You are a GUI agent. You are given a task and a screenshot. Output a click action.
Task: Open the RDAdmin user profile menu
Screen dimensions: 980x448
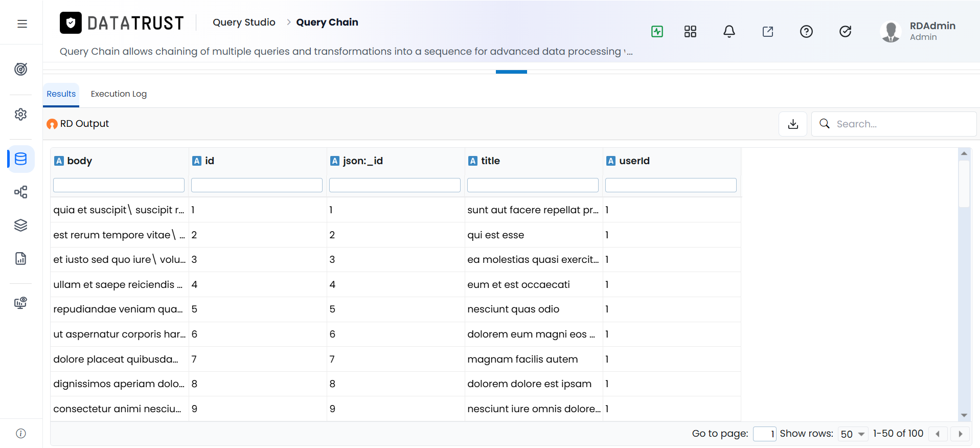[918, 31]
